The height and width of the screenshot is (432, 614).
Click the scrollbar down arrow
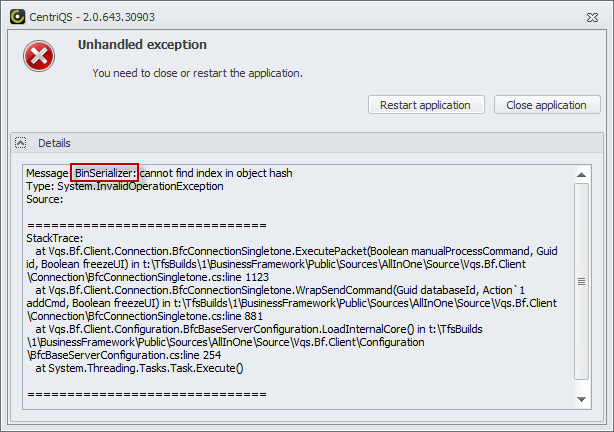[x=581, y=400]
